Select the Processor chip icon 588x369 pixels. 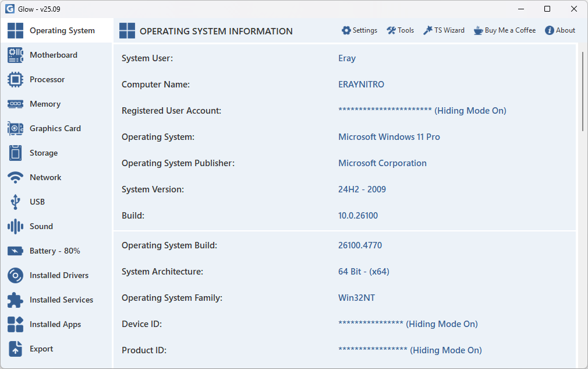(15, 79)
